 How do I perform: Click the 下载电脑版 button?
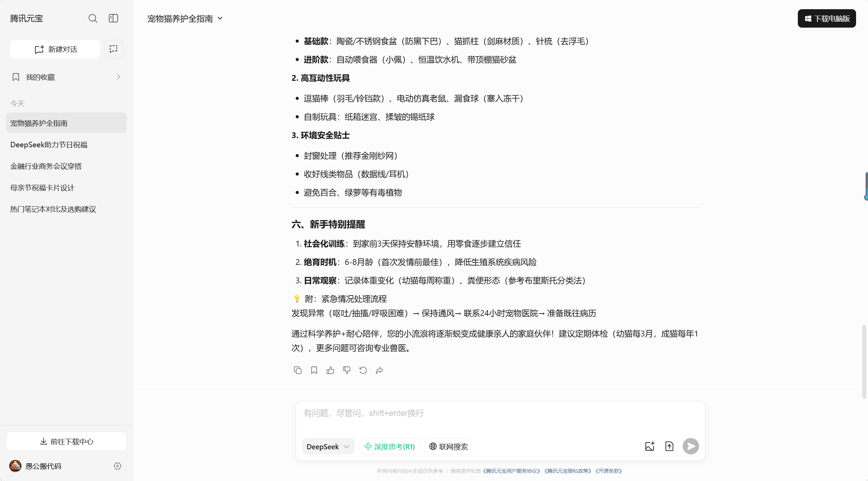(826, 18)
